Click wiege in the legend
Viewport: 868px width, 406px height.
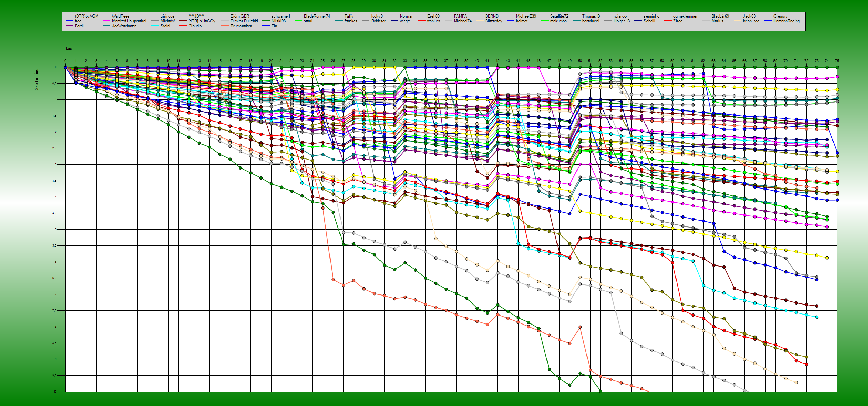click(405, 21)
